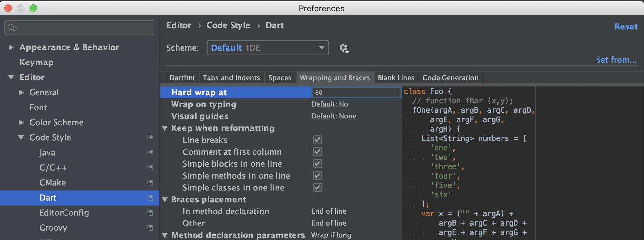Click the copy icon beside C/C++
Image resolution: width=644 pixels, height=240 pixels.
click(150, 168)
